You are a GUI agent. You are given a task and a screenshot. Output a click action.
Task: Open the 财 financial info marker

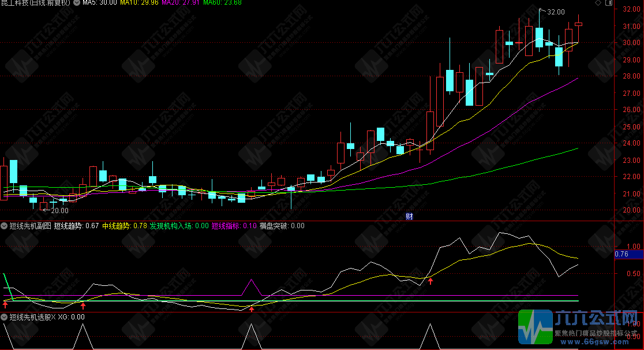point(409,217)
